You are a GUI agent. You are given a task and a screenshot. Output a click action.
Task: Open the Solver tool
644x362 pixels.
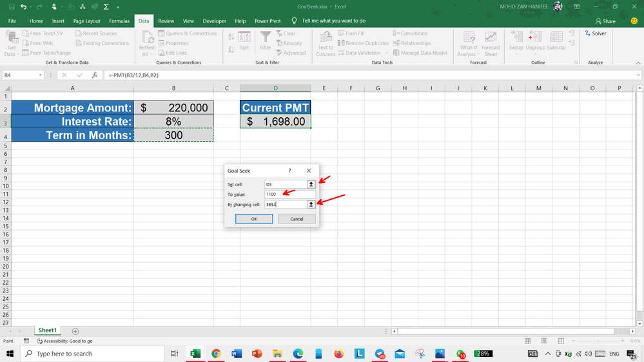coord(596,33)
